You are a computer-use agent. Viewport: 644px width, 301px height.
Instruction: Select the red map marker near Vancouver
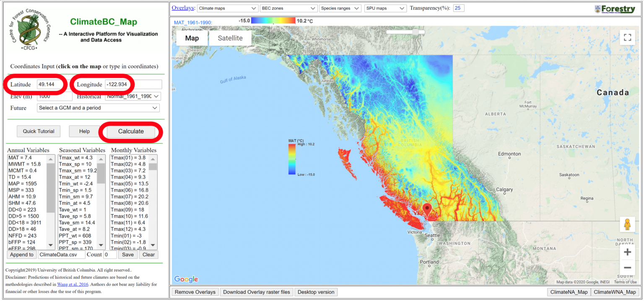pyautogui.click(x=427, y=208)
